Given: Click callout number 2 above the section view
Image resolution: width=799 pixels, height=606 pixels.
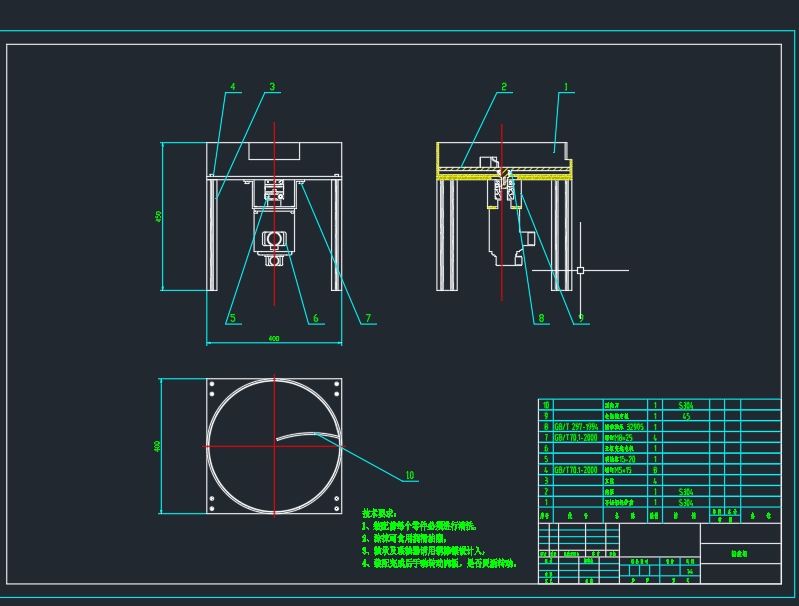Looking at the screenshot, I should tap(504, 87).
